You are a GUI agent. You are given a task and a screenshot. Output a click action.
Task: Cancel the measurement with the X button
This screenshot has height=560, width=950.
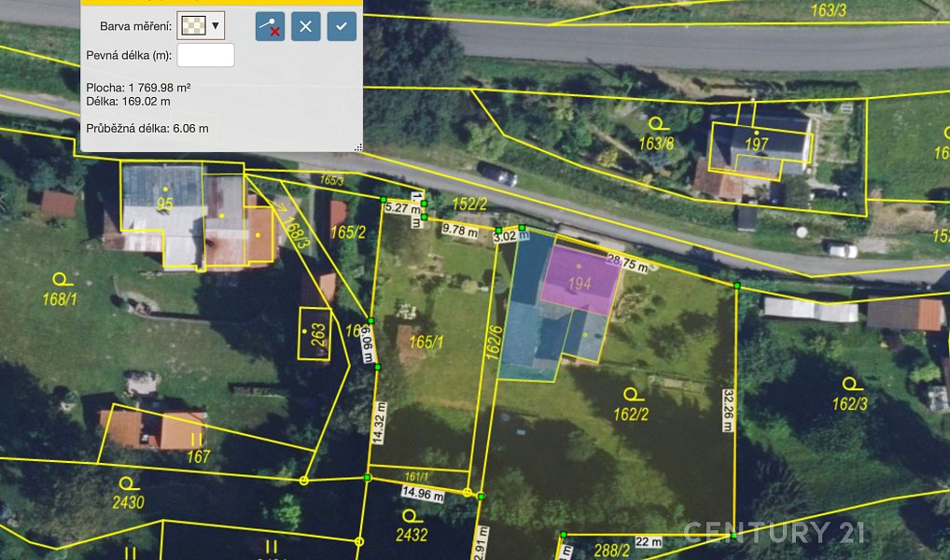tap(306, 27)
